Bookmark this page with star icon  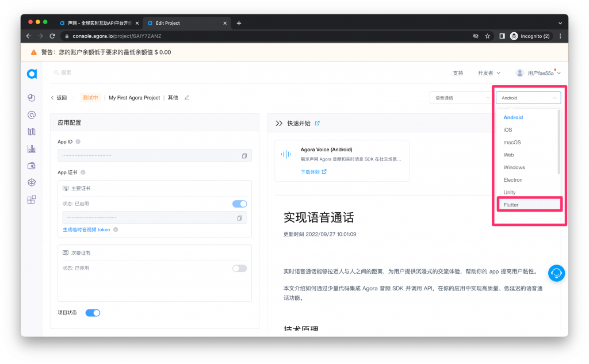(x=488, y=36)
